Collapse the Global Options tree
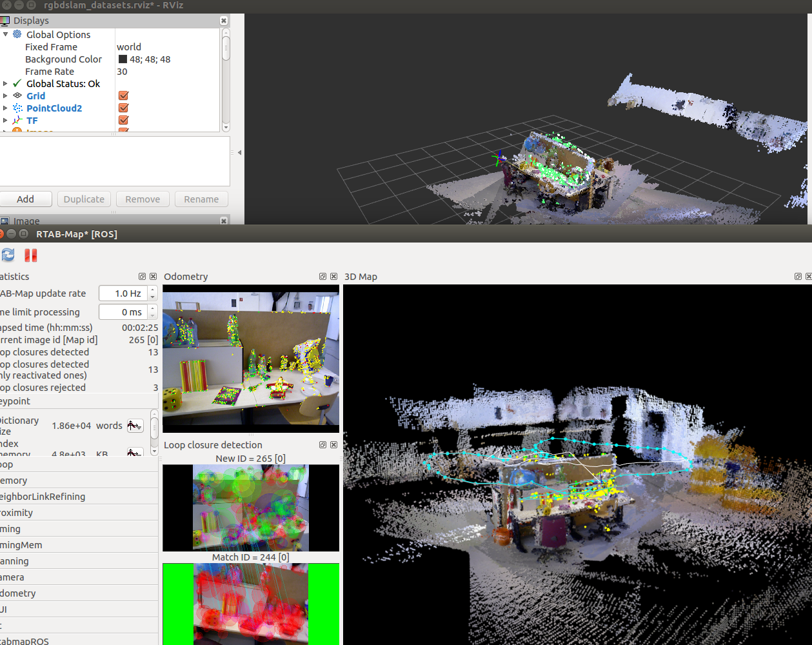The width and height of the screenshot is (812, 645). click(x=5, y=35)
